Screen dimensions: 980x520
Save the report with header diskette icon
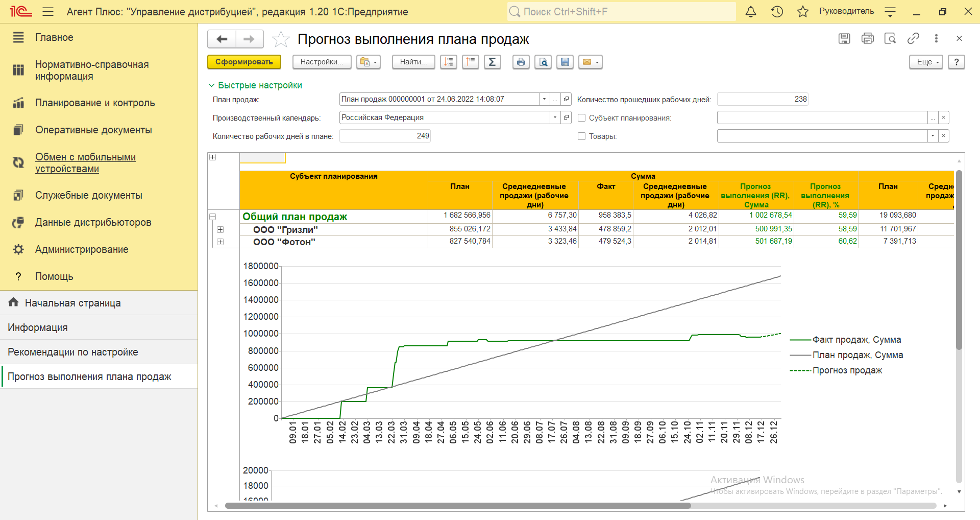pyautogui.click(x=844, y=38)
